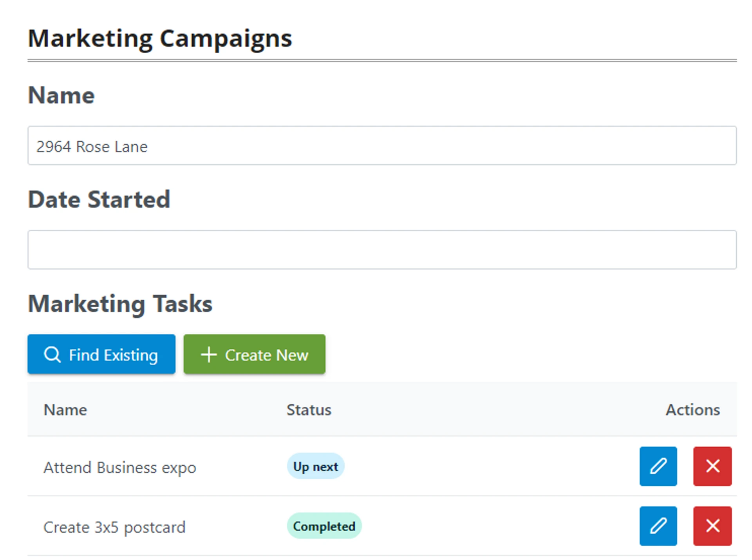752x560 pixels.
Task: Click the Actions column header
Action: point(692,410)
